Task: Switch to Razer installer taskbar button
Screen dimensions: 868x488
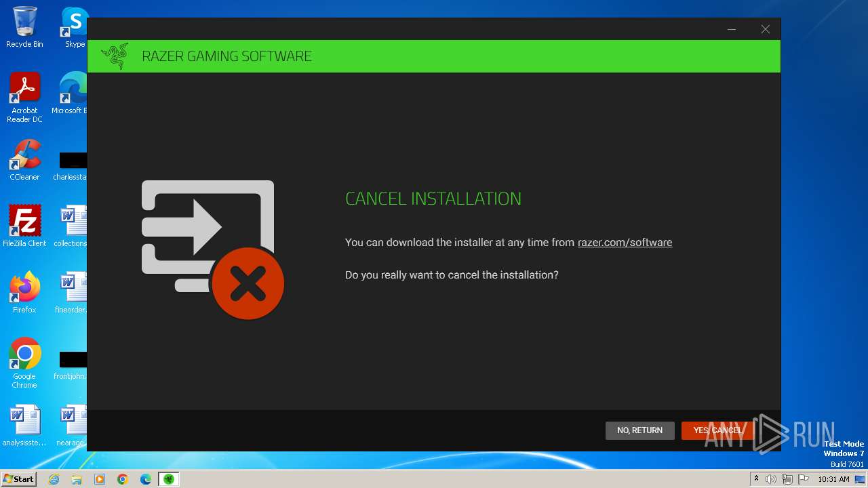Action: (169, 479)
